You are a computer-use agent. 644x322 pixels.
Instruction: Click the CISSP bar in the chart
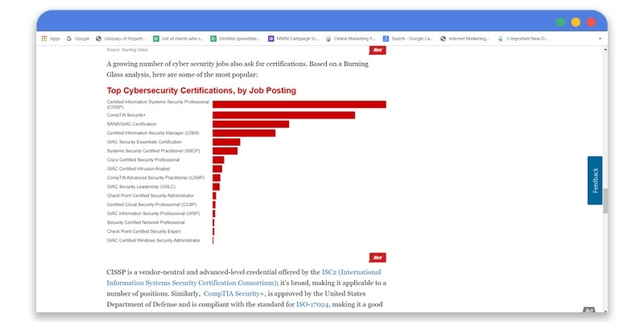pyautogui.click(x=299, y=105)
